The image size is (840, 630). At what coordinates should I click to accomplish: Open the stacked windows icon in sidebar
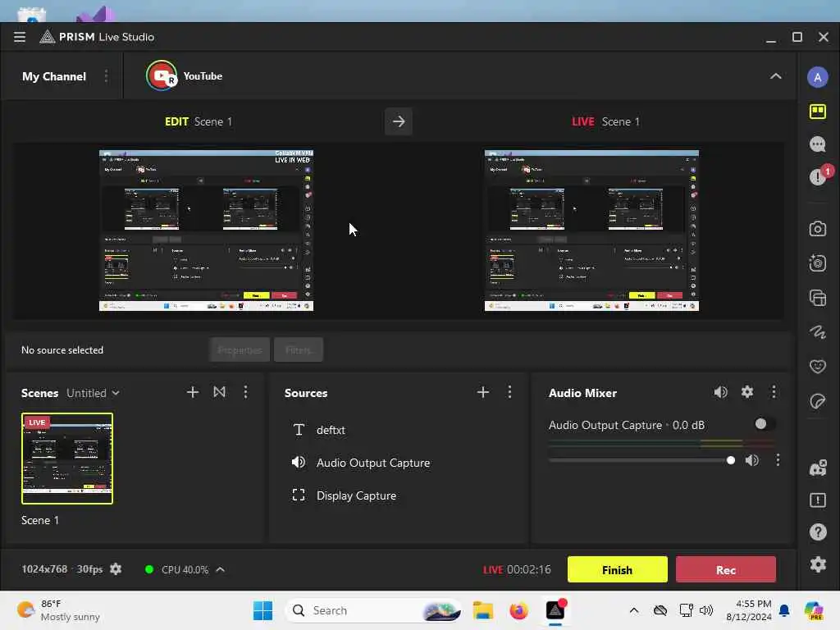tap(818, 298)
